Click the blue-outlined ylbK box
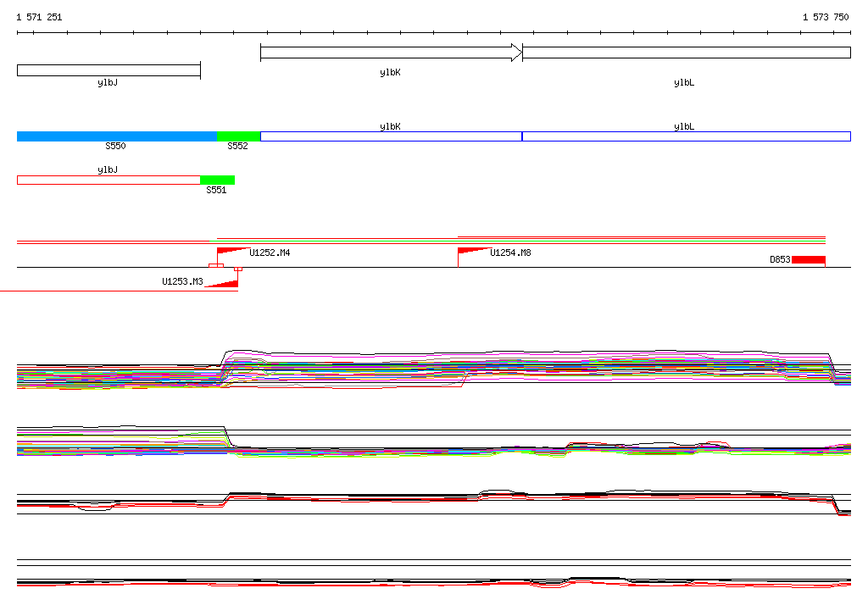The image size is (868, 605). point(392,136)
